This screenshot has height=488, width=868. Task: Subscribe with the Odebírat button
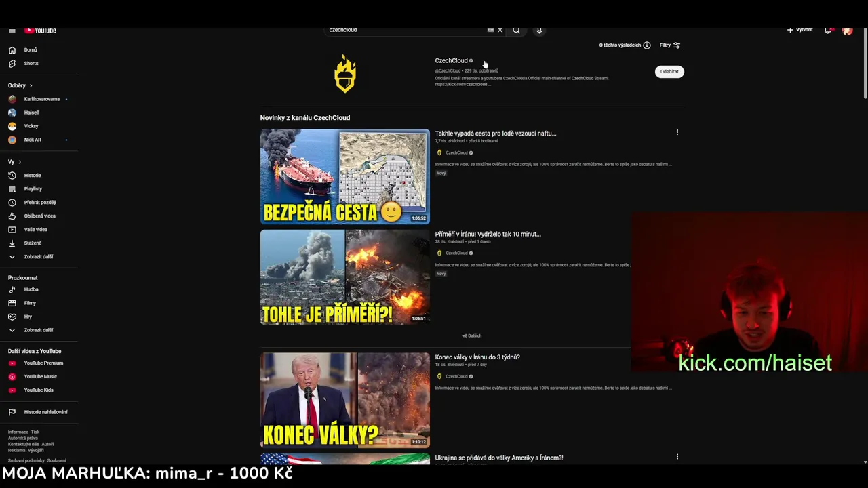669,71
